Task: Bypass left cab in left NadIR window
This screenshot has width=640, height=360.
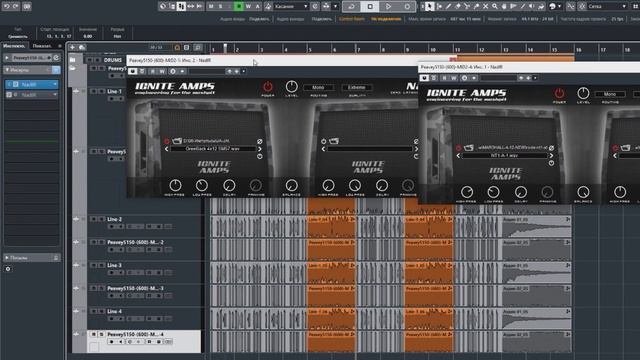Action: [167, 141]
